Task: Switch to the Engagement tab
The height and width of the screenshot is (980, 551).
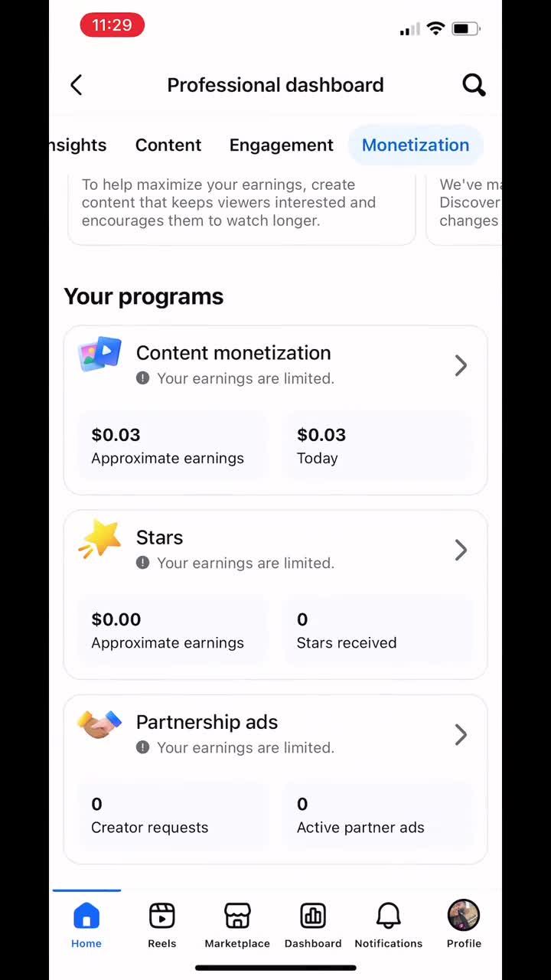Action: tap(282, 145)
